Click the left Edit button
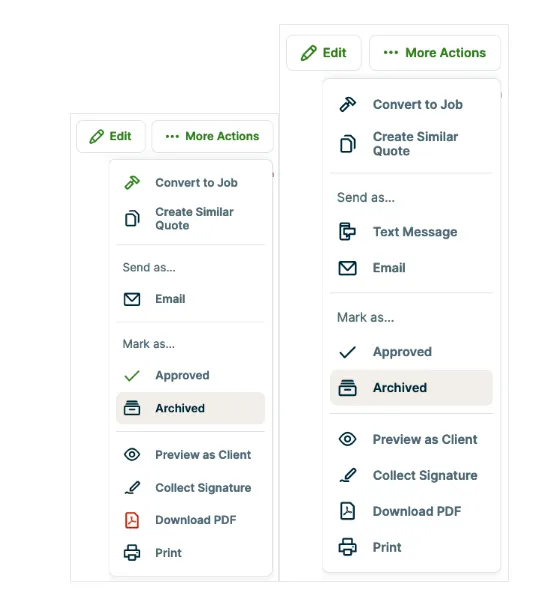The image size is (535, 597). [111, 136]
